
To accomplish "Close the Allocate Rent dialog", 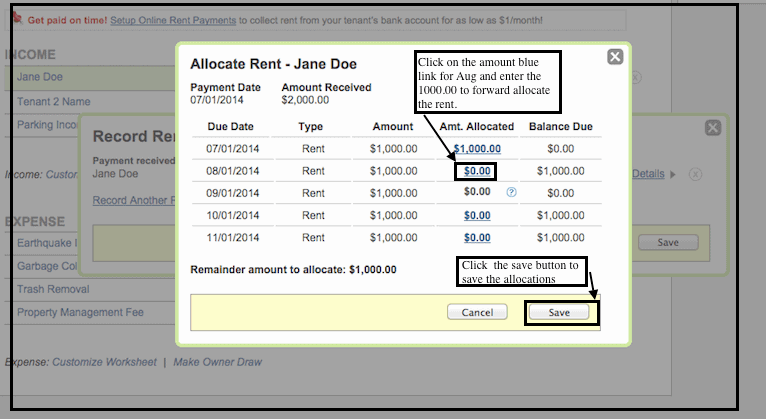I will [x=615, y=57].
